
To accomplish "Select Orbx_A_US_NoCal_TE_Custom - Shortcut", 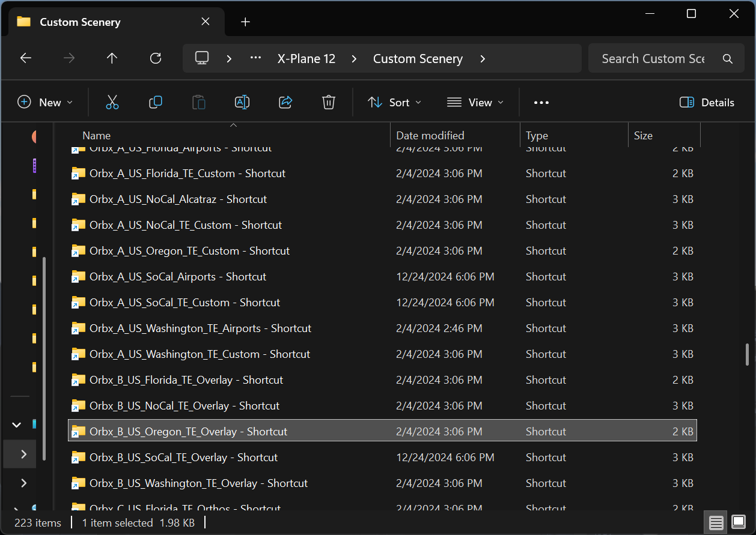I will (383, 225).
